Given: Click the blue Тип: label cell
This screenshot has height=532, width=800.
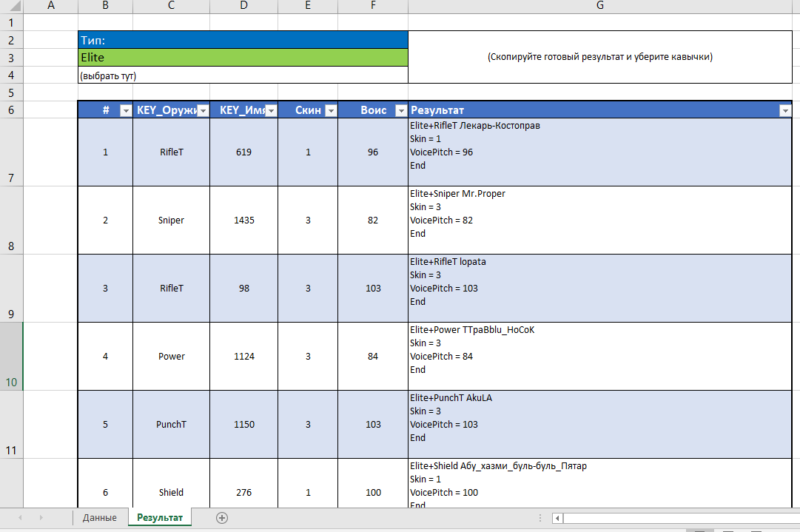Looking at the screenshot, I should tap(243, 40).
